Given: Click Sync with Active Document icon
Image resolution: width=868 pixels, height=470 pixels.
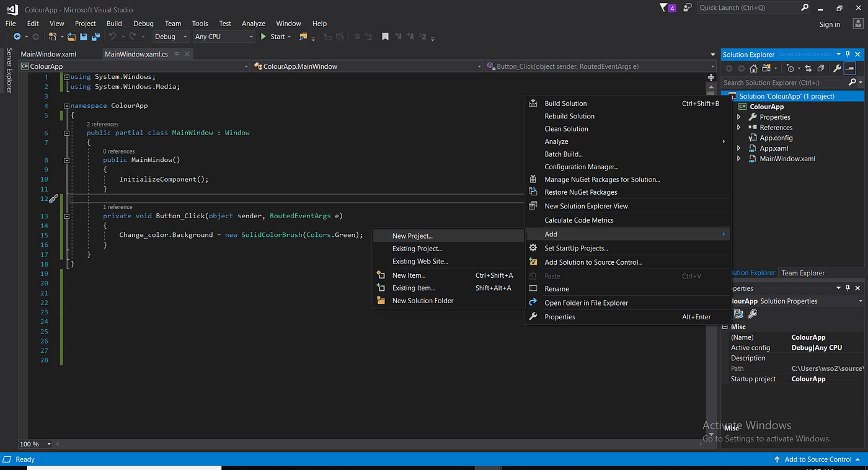Looking at the screenshot, I should [x=808, y=68].
